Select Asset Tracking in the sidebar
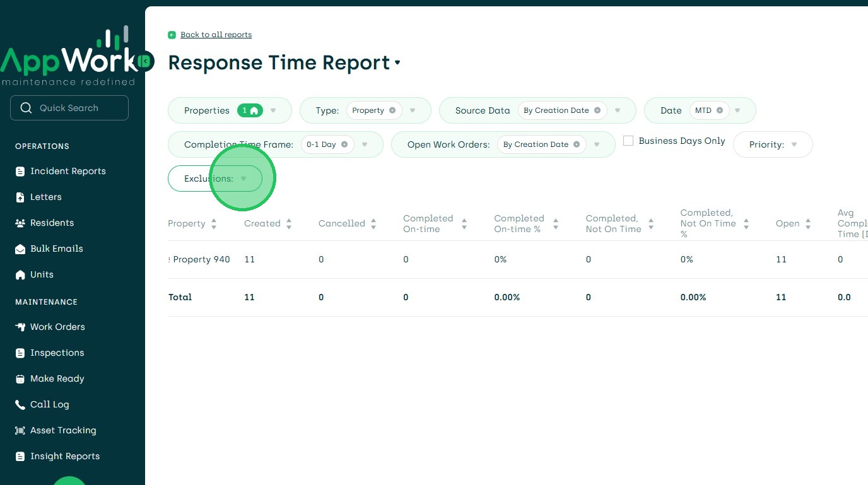Image resolution: width=868 pixels, height=485 pixels. tap(63, 431)
